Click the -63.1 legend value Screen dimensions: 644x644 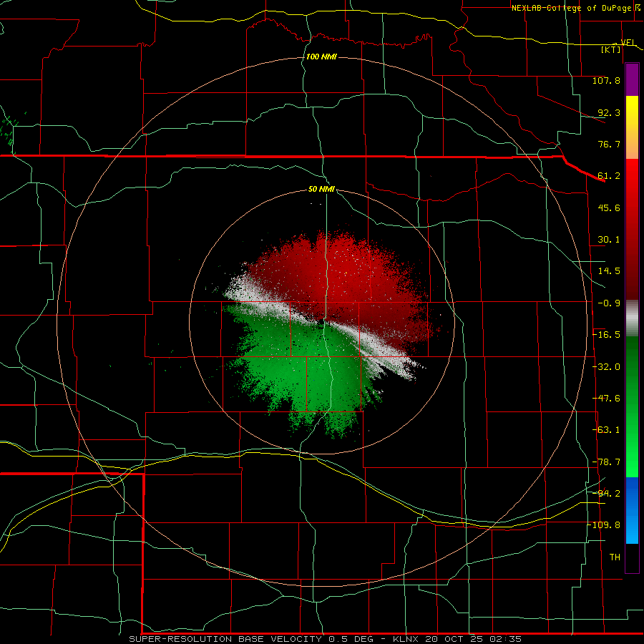606,430
